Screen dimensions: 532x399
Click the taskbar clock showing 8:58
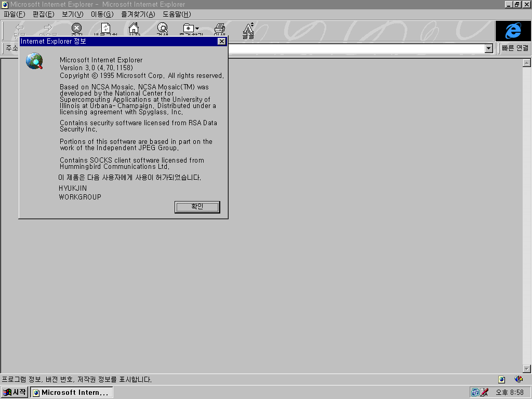coord(510,393)
